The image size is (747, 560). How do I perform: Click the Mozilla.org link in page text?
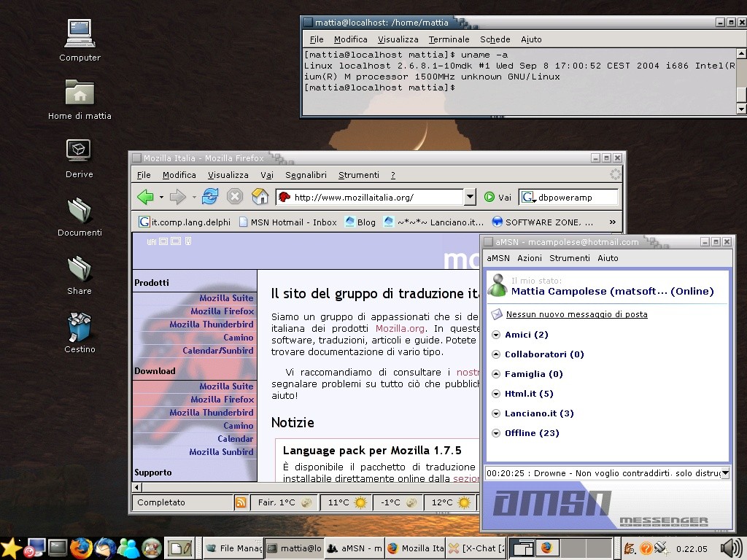point(400,329)
